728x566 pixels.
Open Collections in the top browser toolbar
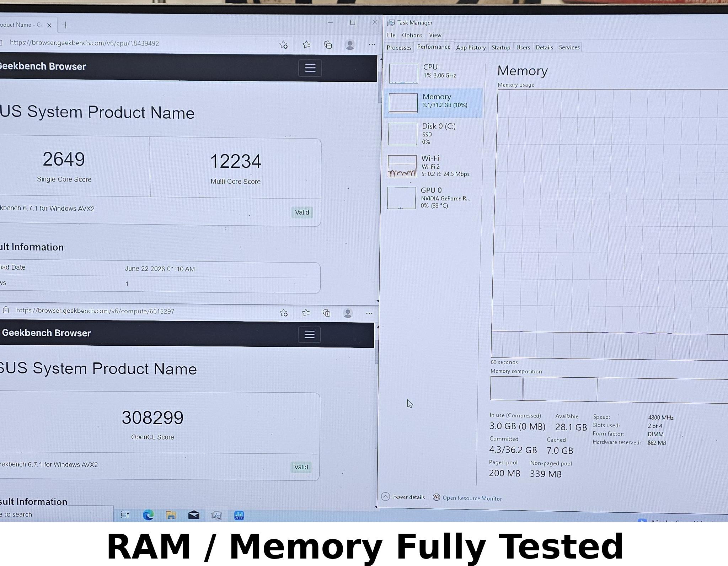[328, 45]
